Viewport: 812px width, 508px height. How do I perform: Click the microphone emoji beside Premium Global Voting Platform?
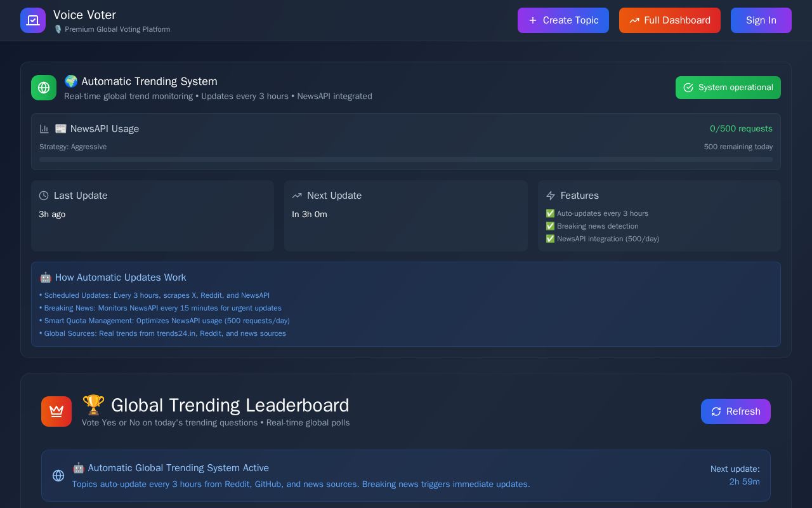coord(58,29)
